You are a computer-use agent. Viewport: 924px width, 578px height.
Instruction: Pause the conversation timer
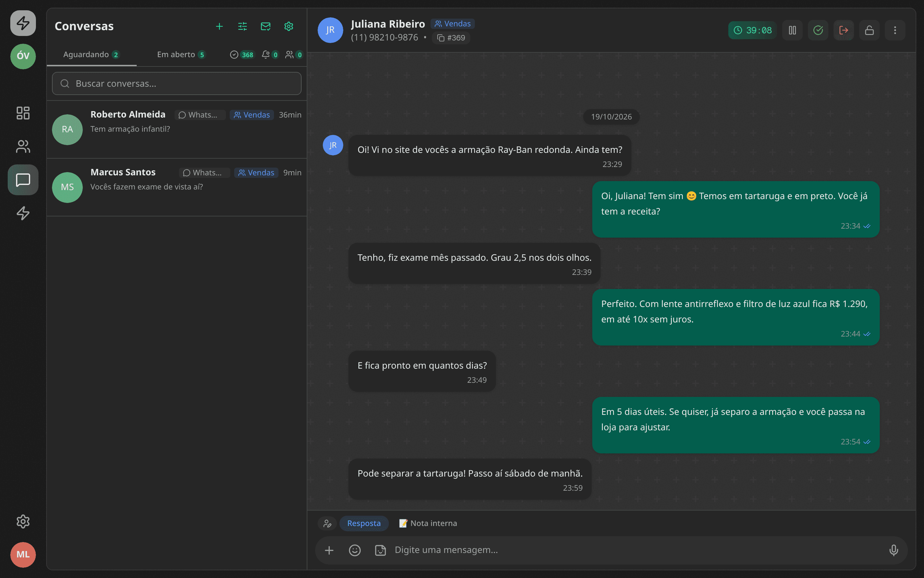pos(792,30)
